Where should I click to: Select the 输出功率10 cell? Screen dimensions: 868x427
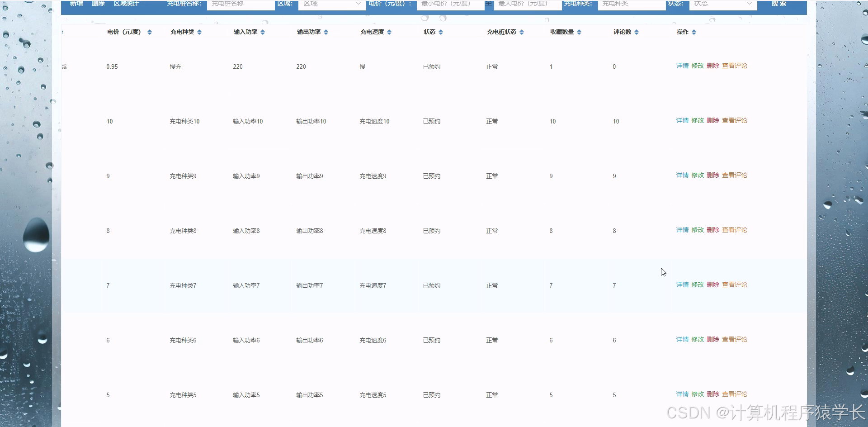point(311,121)
